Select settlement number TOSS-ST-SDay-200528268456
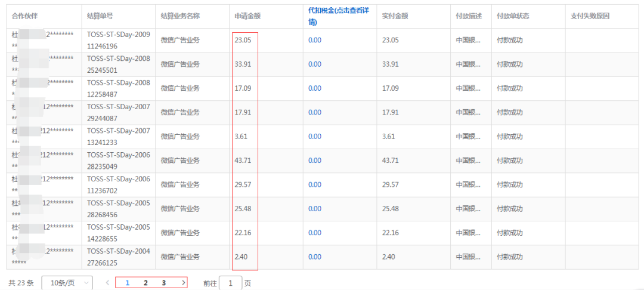644x290 pixels. [x=119, y=209]
